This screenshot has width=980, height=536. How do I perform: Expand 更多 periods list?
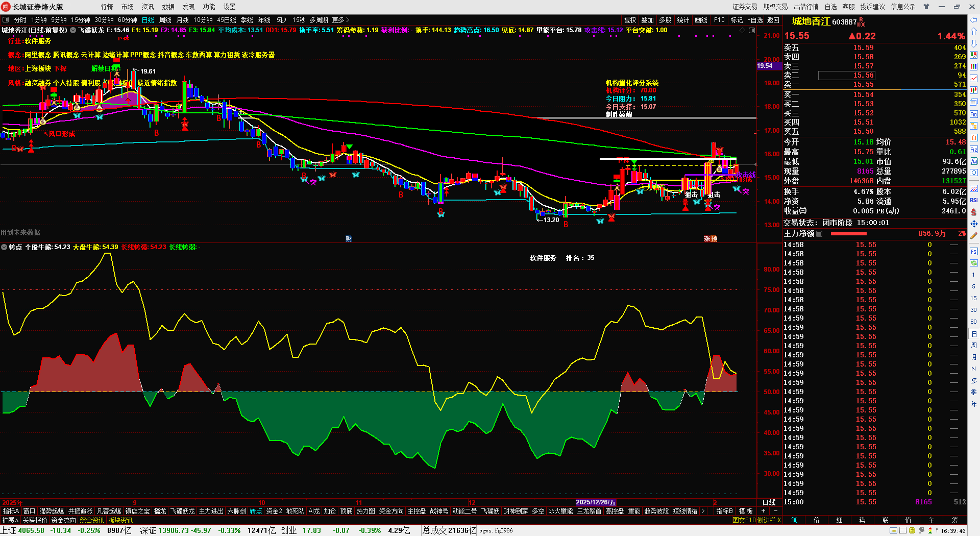coord(341,20)
